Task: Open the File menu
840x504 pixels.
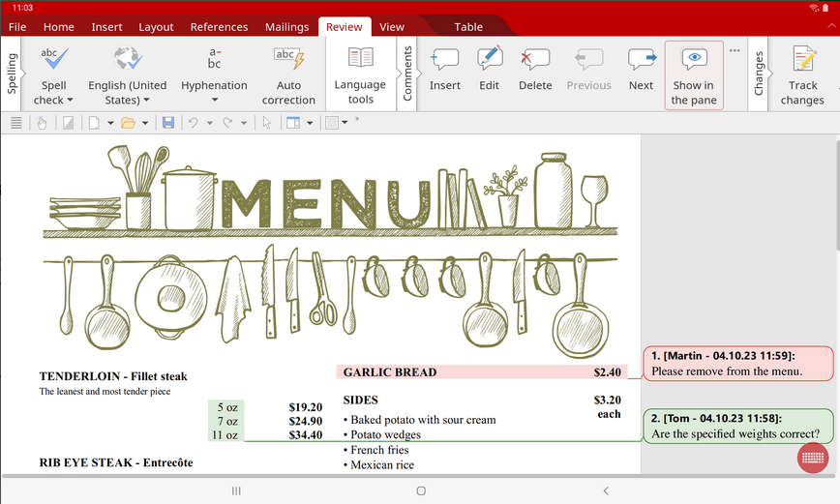Action: [x=17, y=27]
